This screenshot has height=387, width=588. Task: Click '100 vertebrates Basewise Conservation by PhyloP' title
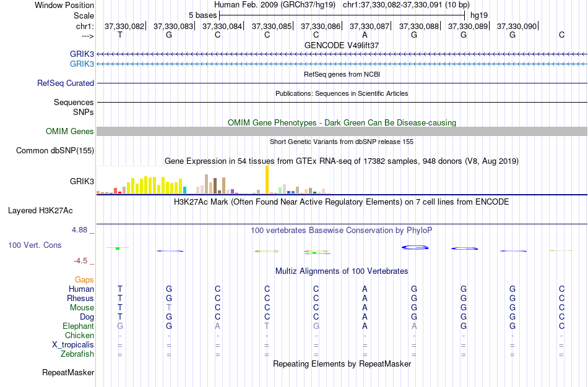pos(342,231)
